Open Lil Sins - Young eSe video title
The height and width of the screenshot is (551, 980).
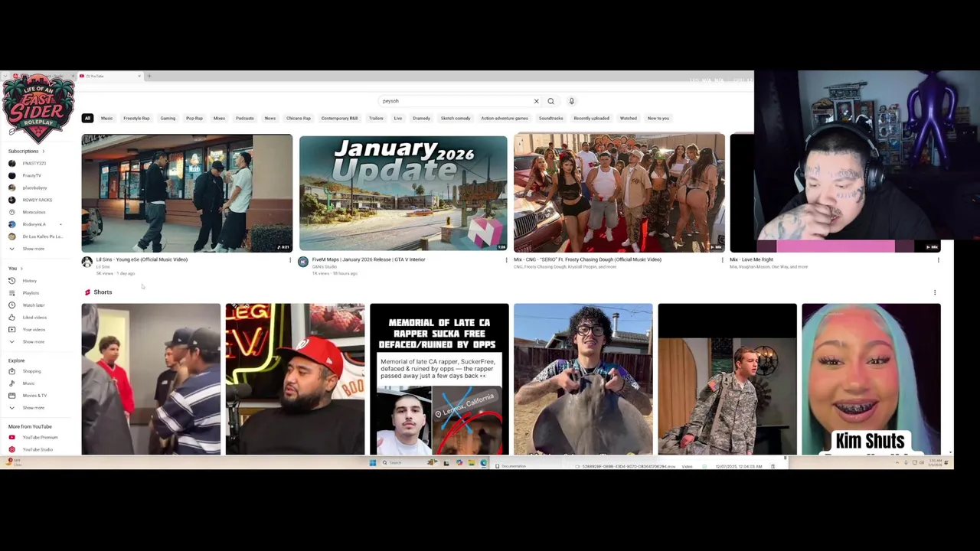[142, 259]
